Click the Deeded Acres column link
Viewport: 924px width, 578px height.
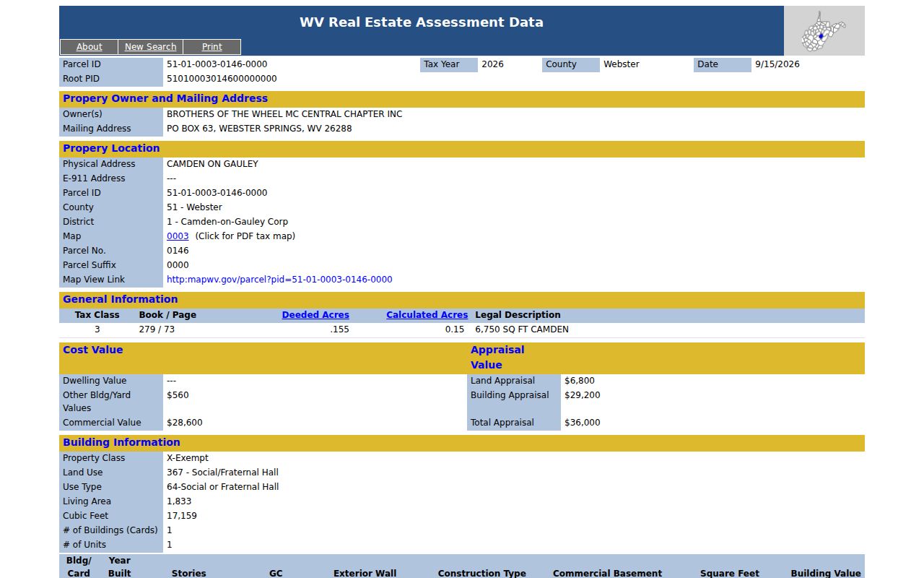pyautogui.click(x=315, y=315)
